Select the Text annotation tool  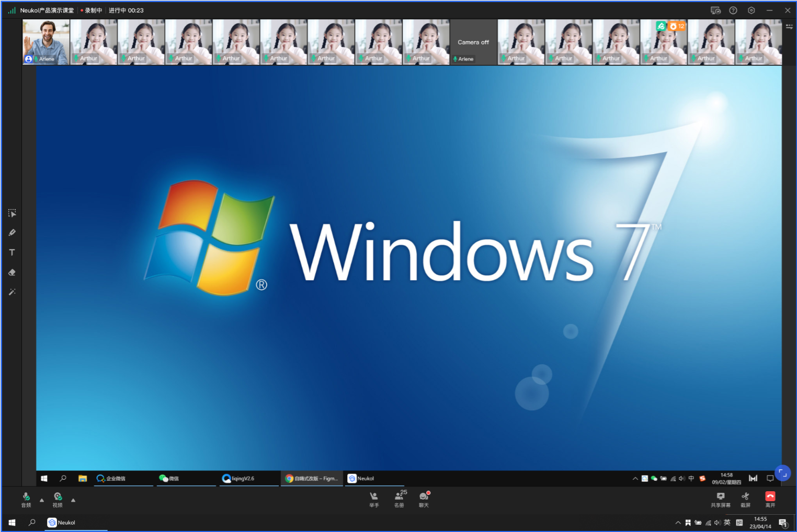(x=12, y=252)
